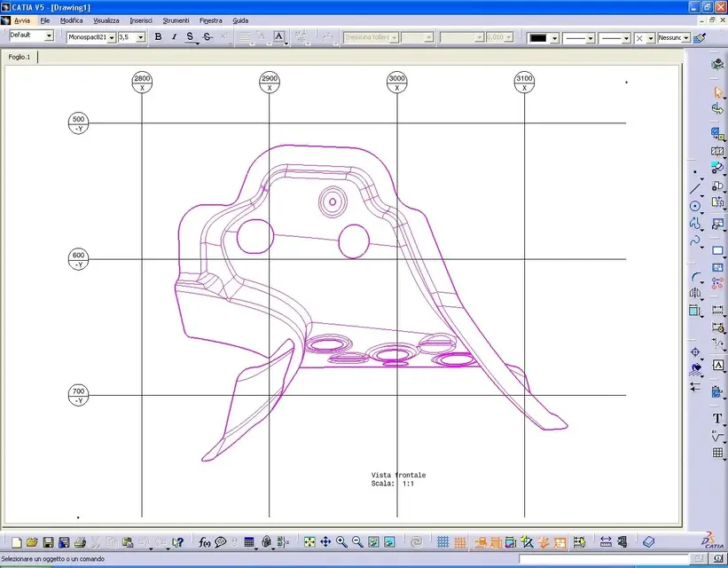Click the Bold formatting button
Screen dimensions: 728x568
tap(158, 37)
